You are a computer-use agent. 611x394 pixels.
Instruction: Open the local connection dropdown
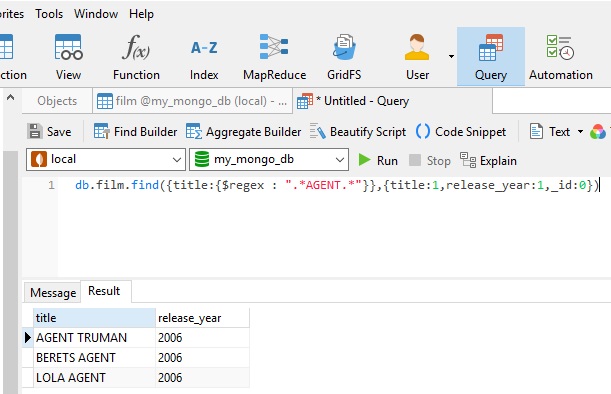(x=106, y=159)
